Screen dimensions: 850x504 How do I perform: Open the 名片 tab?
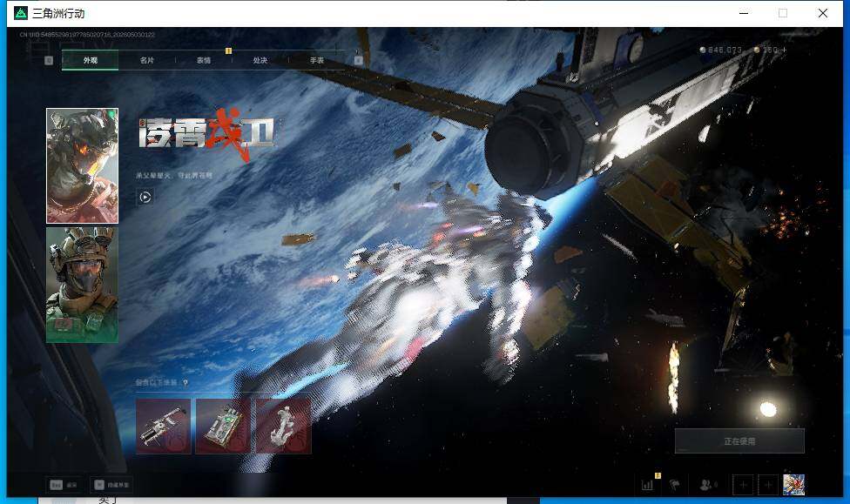[x=146, y=60]
